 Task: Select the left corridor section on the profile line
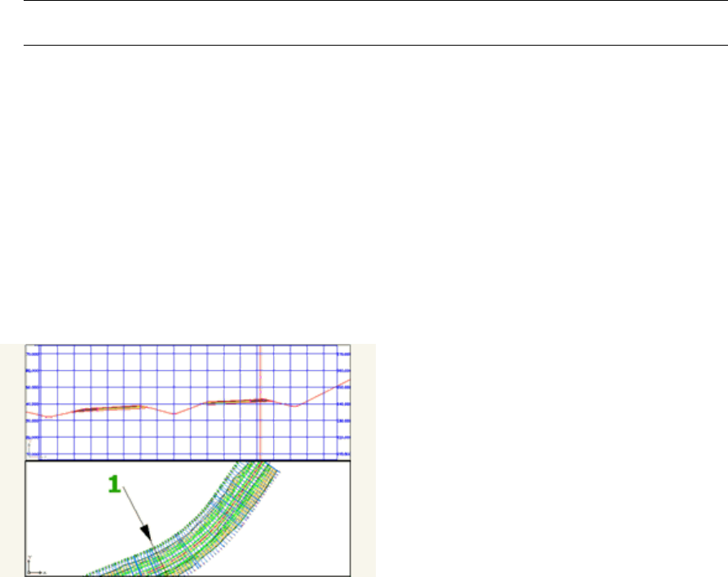[109, 409]
